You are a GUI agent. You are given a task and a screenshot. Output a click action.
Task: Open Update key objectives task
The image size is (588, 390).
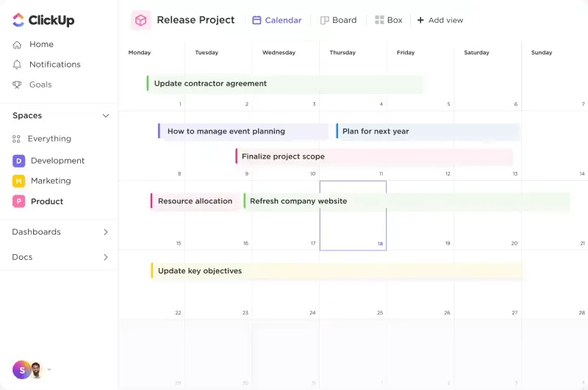click(x=337, y=271)
